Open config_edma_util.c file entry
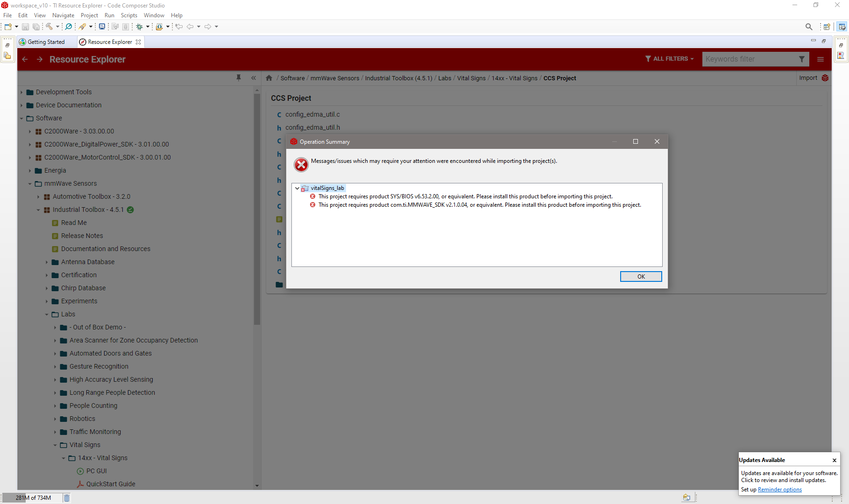The height and width of the screenshot is (504, 849). pyautogui.click(x=312, y=114)
